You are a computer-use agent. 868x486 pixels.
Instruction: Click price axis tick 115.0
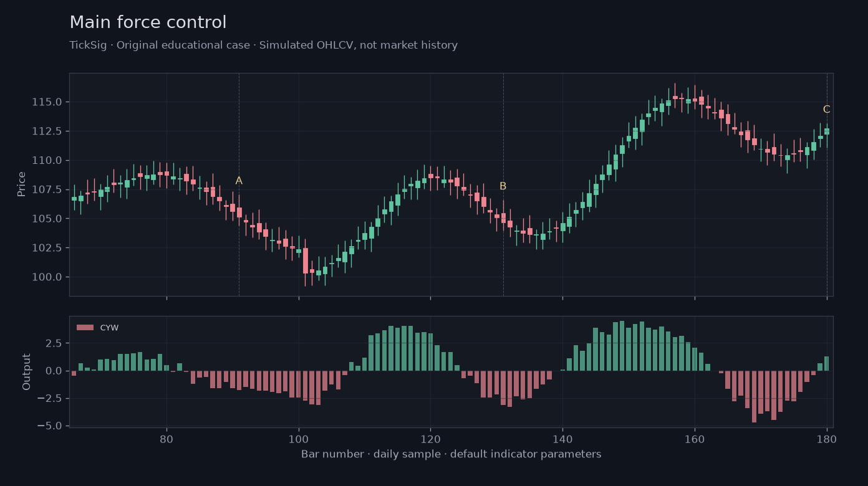tap(47, 102)
